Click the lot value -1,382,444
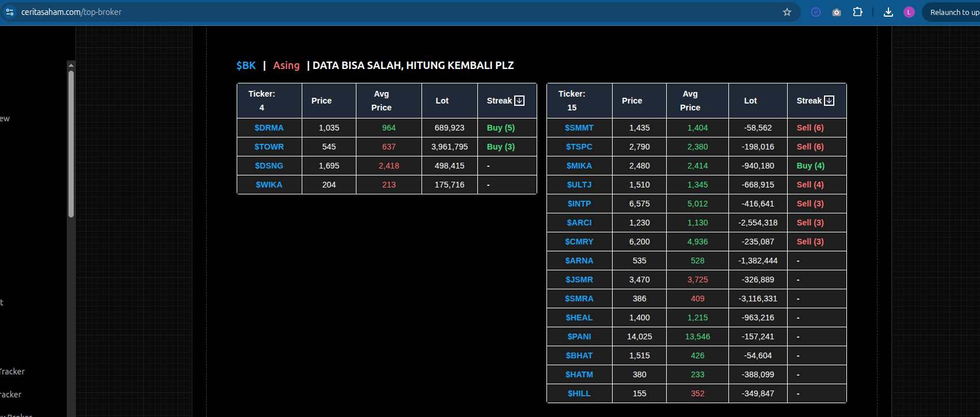 [758, 261]
